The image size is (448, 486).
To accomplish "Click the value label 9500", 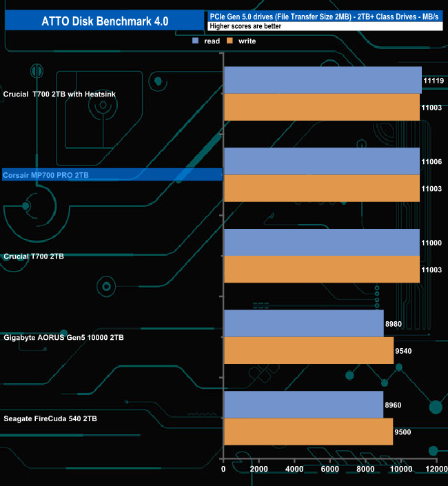I will 403,432.
